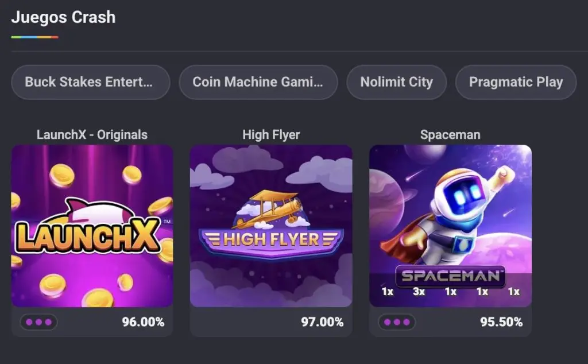The height and width of the screenshot is (364, 588).
Task: Click the 97.00% RTP on High Flyer
Action: (322, 322)
